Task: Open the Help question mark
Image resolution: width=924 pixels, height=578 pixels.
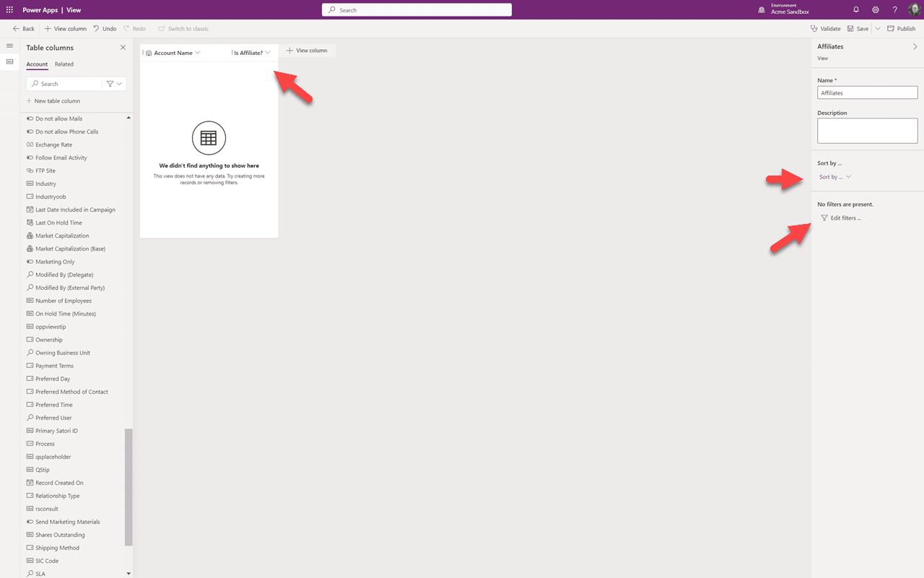Action: click(x=895, y=9)
